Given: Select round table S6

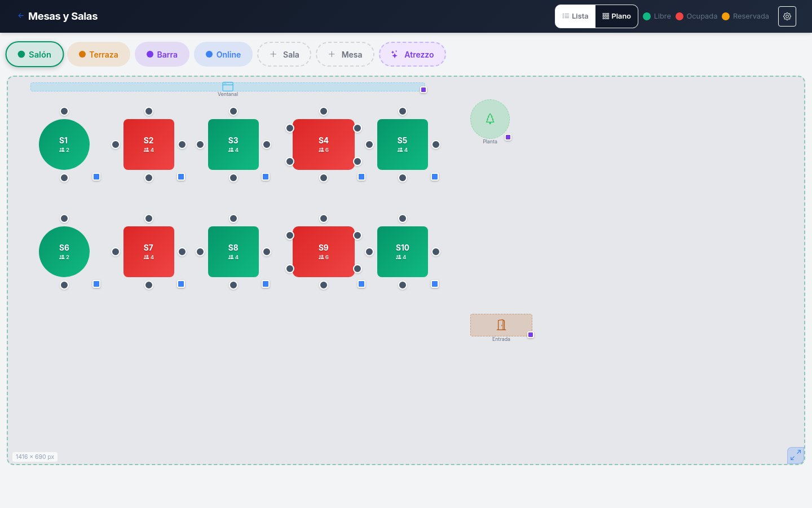Looking at the screenshot, I should tap(64, 252).
